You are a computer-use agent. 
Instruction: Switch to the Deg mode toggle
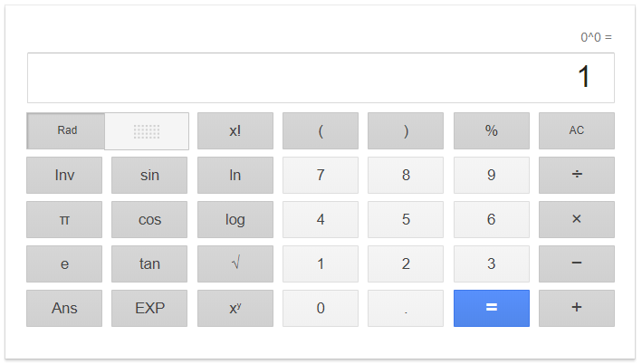click(147, 131)
